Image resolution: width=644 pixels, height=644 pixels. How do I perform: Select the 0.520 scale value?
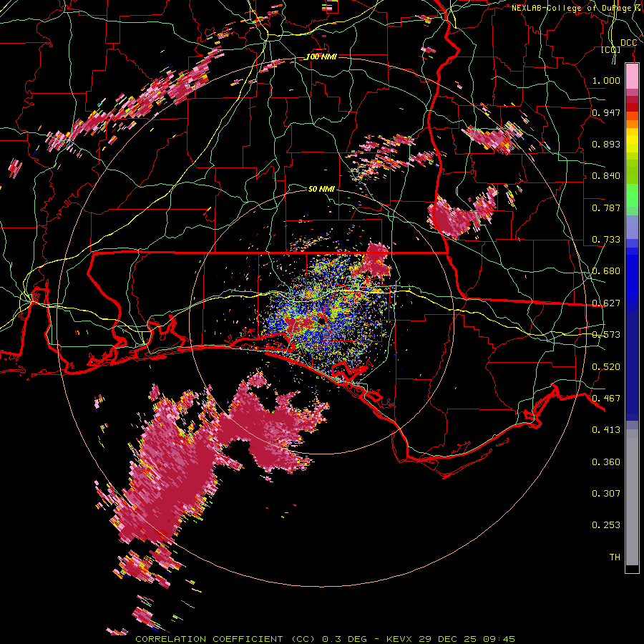(606, 367)
